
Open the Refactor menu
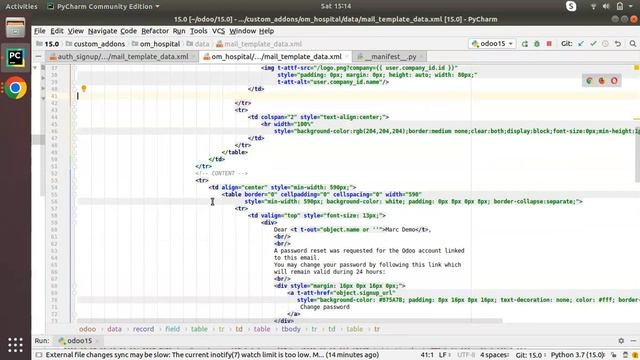tap(155, 31)
